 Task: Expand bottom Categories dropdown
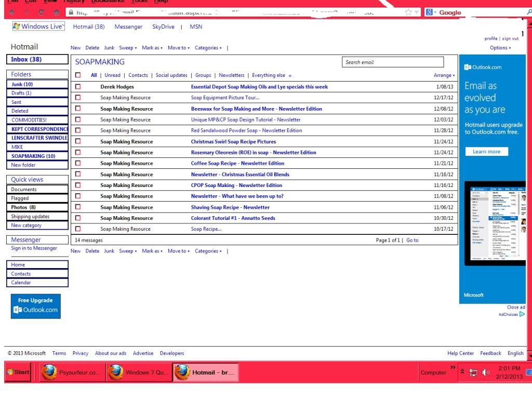coord(208,251)
